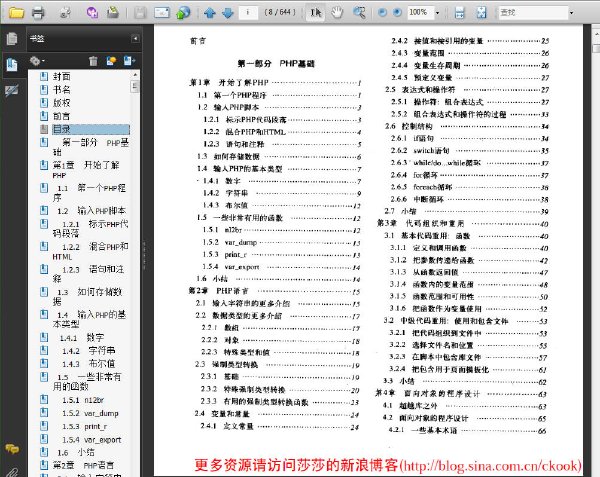Jump to bookmark 1.4.2 字符串
The height and width of the screenshot is (477, 600).
coord(89,351)
